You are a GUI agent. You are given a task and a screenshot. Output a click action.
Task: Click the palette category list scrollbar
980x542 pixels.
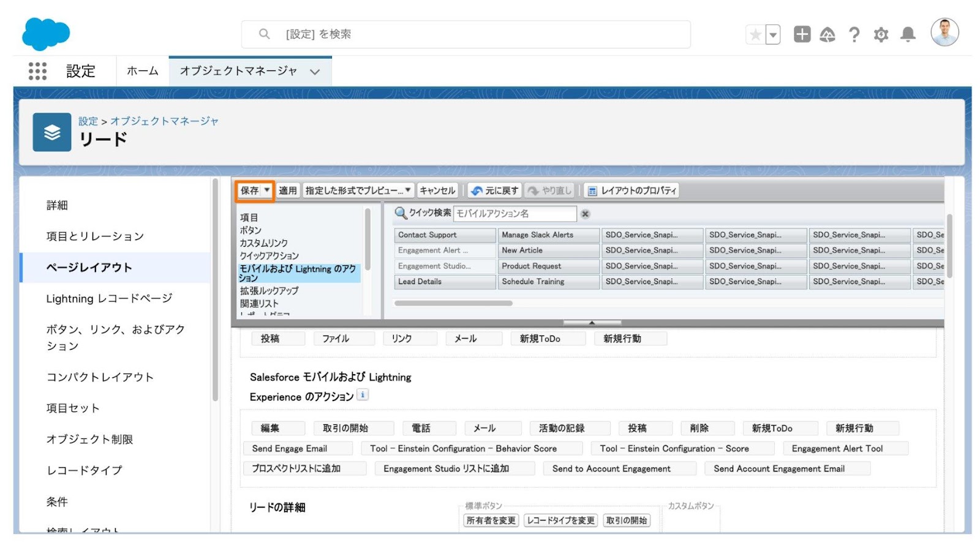pyautogui.click(x=367, y=240)
